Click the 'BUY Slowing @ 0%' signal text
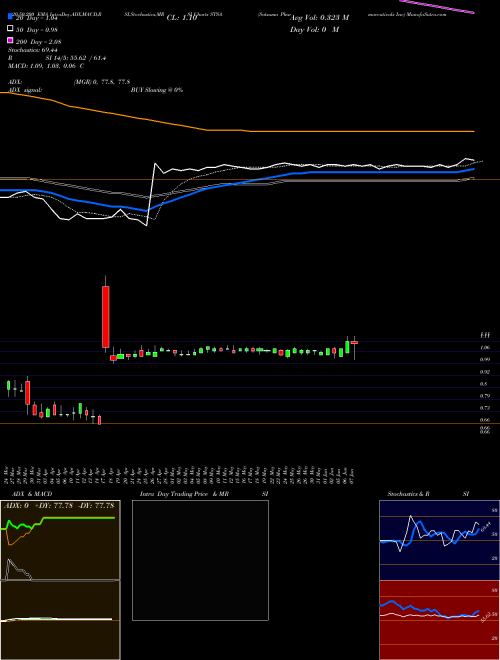Image resolution: width=500 pixels, height=660 pixels. (x=157, y=90)
